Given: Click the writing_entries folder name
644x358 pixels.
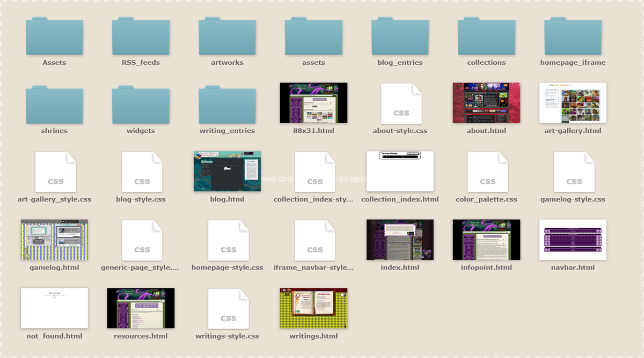Looking at the screenshot, I should click(227, 131).
